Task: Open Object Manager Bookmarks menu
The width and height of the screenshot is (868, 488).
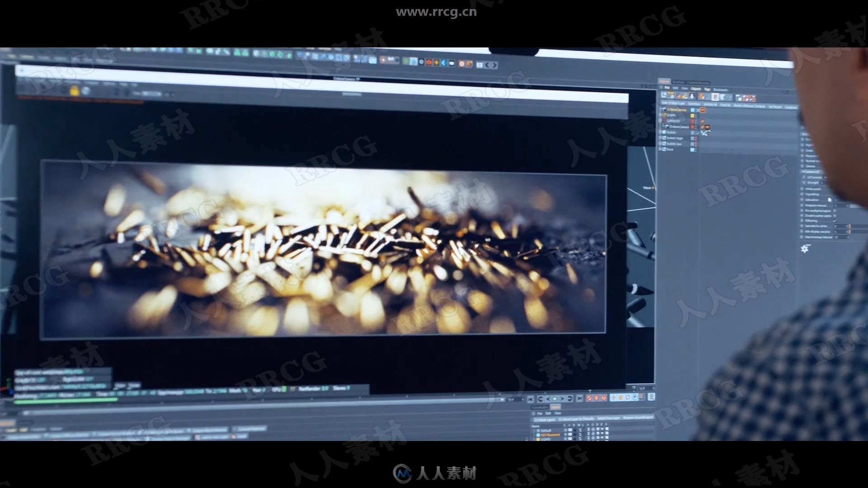Action: tap(721, 90)
